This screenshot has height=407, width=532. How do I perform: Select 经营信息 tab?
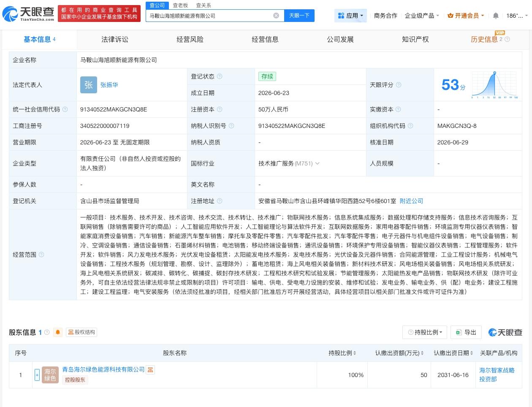[265, 39]
